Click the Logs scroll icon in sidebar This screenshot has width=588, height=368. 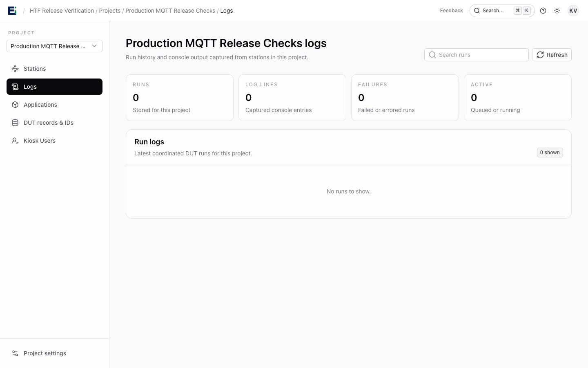(x=15, y=87)
